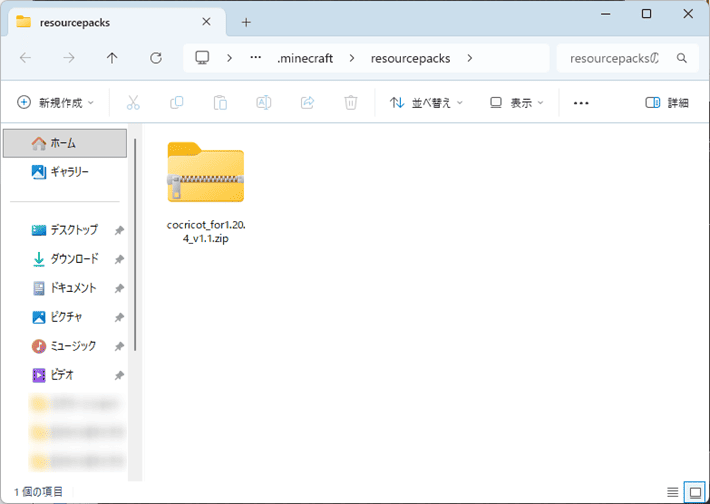Screen dimensions: 710x504
Task: Open the .minecraft breadcrumb folder
Action: click(305, 58)
